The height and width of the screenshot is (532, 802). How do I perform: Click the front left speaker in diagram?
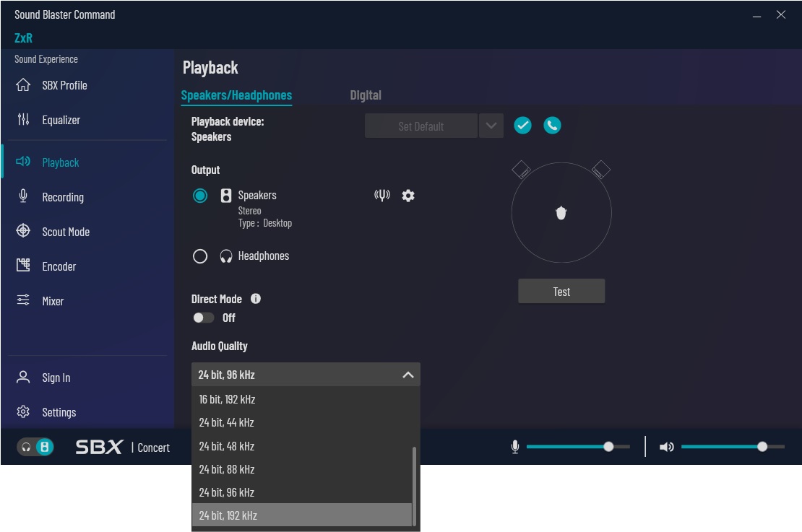point(521,170)
